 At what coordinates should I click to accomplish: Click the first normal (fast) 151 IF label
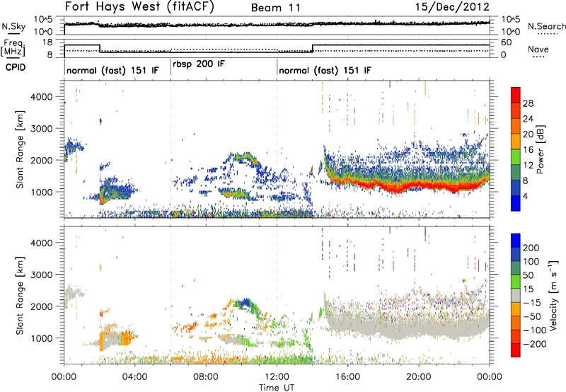(112, 70)
